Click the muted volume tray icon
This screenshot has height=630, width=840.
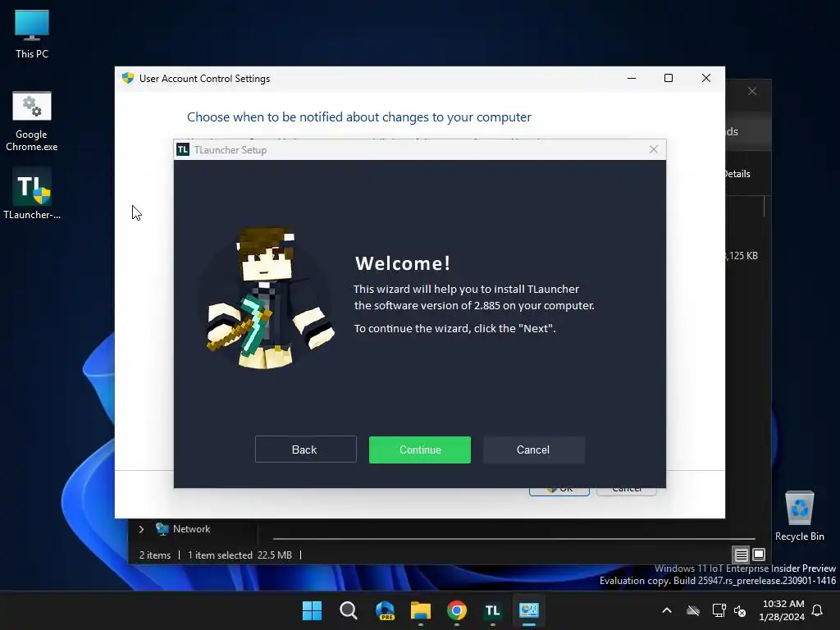(x=740, y=610)
